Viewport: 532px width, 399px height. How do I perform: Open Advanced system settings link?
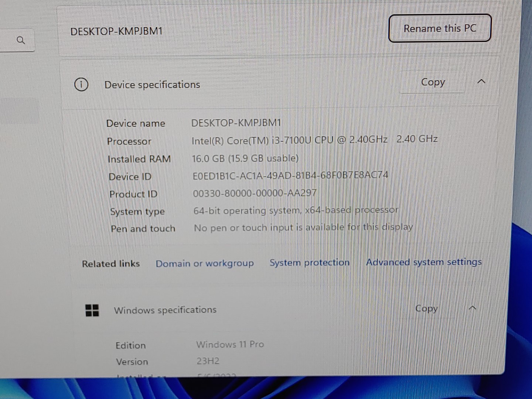(x=424, y=262)
